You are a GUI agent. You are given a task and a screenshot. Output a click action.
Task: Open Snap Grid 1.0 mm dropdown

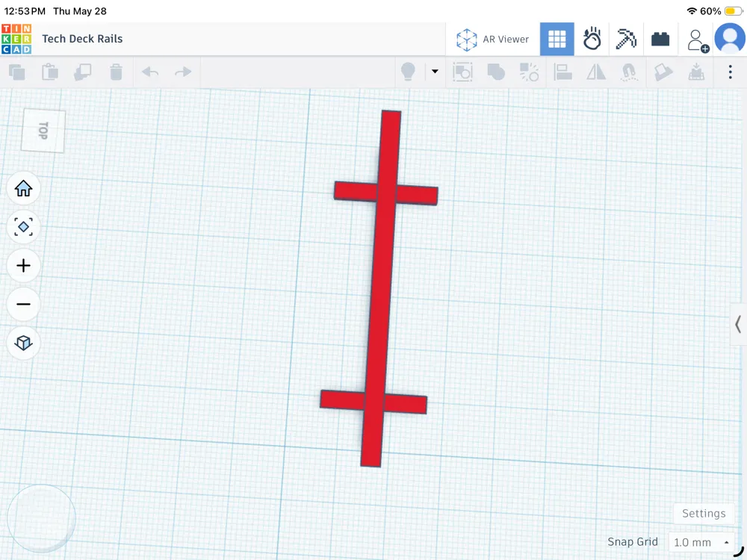[x=701, y=542]
